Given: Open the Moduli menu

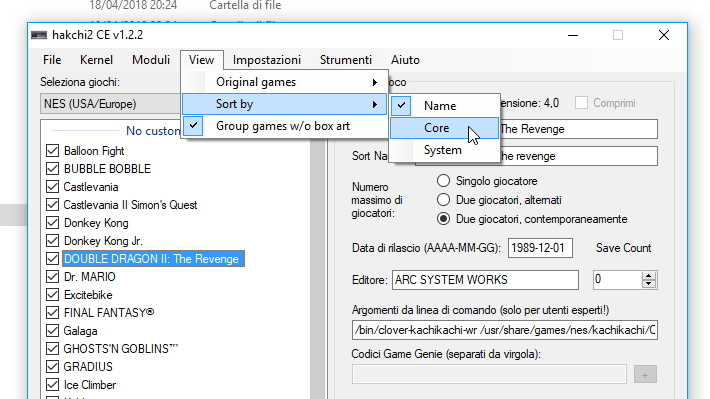Looking at the screenshot, I should click(151, 60).
